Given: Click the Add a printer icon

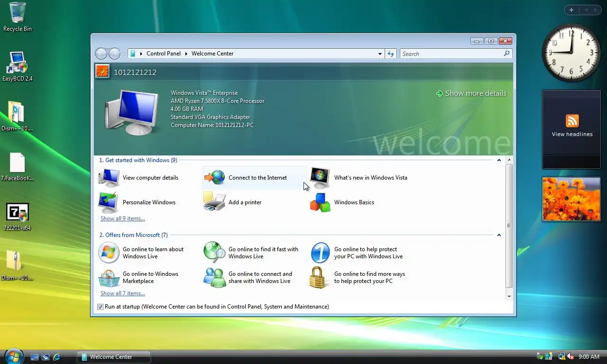Looking at the screenshot, I should tap(214, 202).
